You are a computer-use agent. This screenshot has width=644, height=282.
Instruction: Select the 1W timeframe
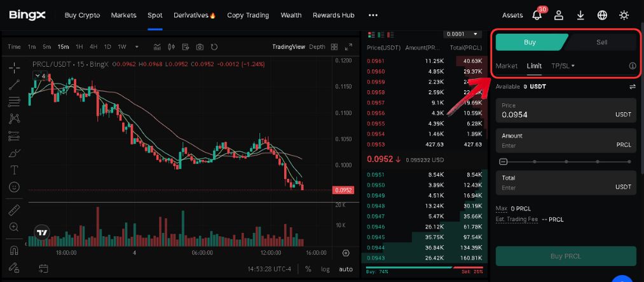tap(122, 47)
